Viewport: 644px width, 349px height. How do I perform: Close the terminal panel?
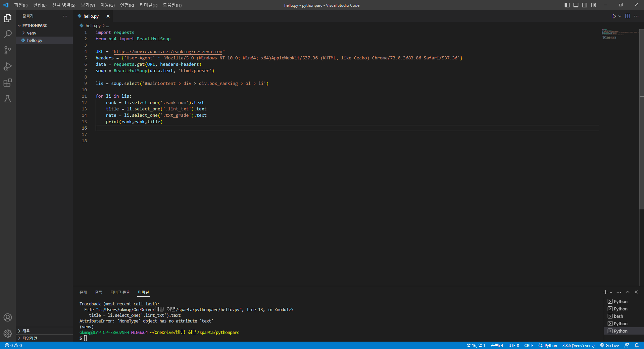636,292
